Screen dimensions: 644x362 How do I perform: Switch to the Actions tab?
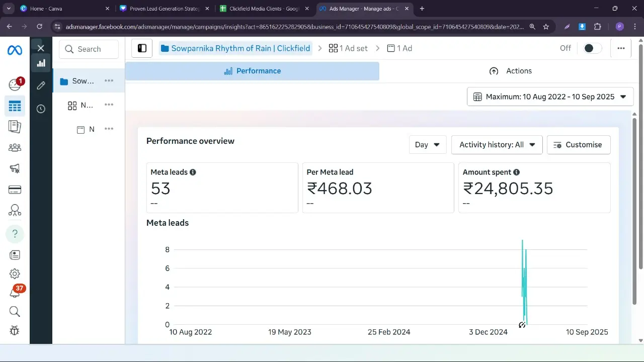pos(510,71)
